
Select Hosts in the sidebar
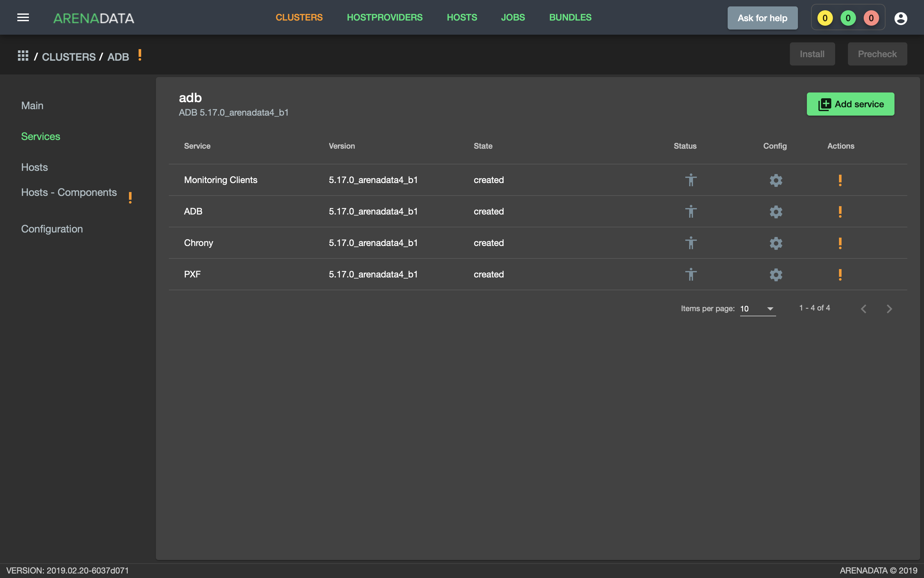34,167
